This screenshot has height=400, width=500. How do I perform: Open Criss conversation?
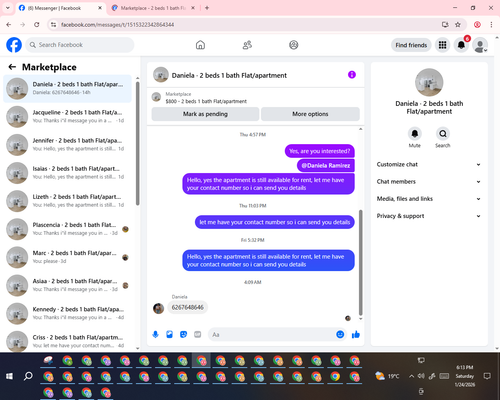point(67,341)
